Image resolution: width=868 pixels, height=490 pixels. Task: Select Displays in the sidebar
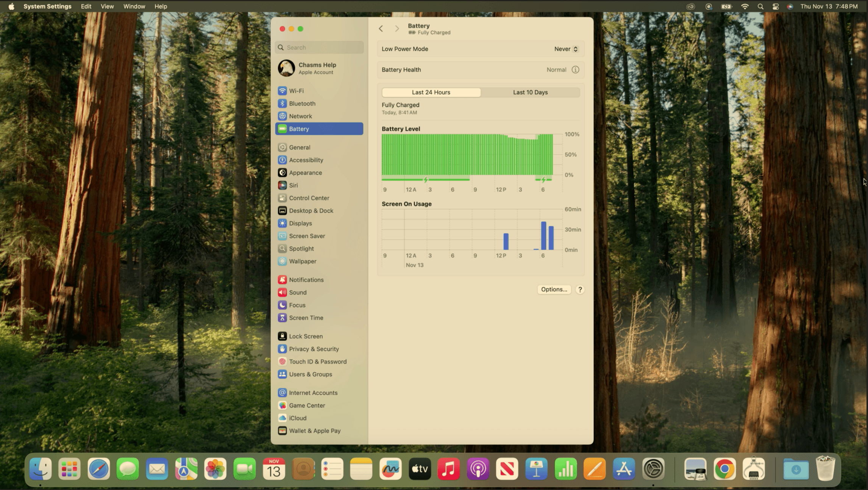click(300, 223)
